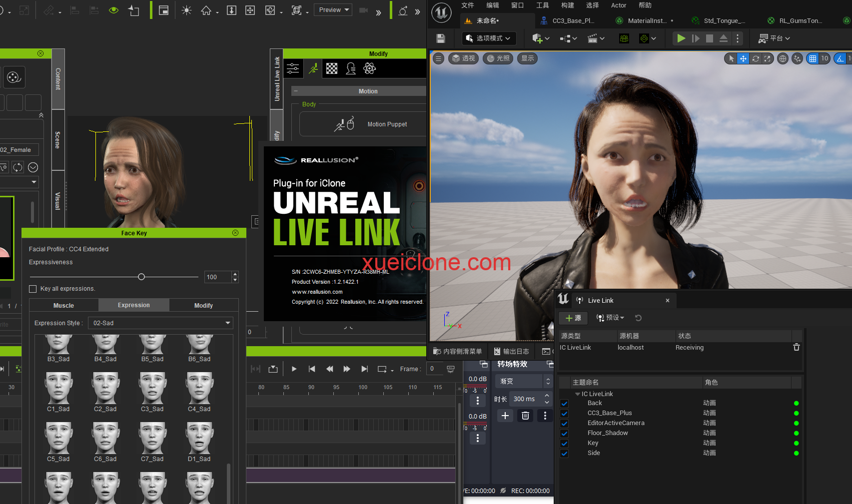Image resolution: width=852 pixels, height=504 pixels.
Task: Open the 渐变 transition type dropdown
Action: pyautogui.click(x=523, y=381)
